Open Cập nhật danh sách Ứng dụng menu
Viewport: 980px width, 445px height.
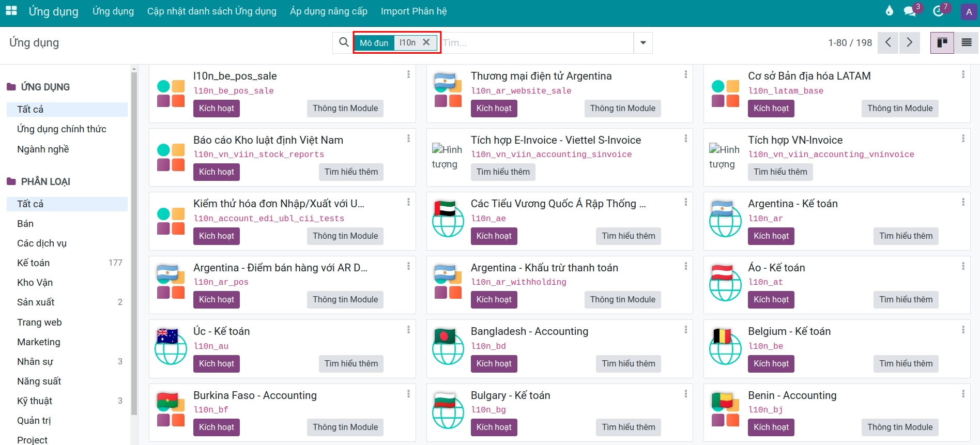click(x=211, y=11)
